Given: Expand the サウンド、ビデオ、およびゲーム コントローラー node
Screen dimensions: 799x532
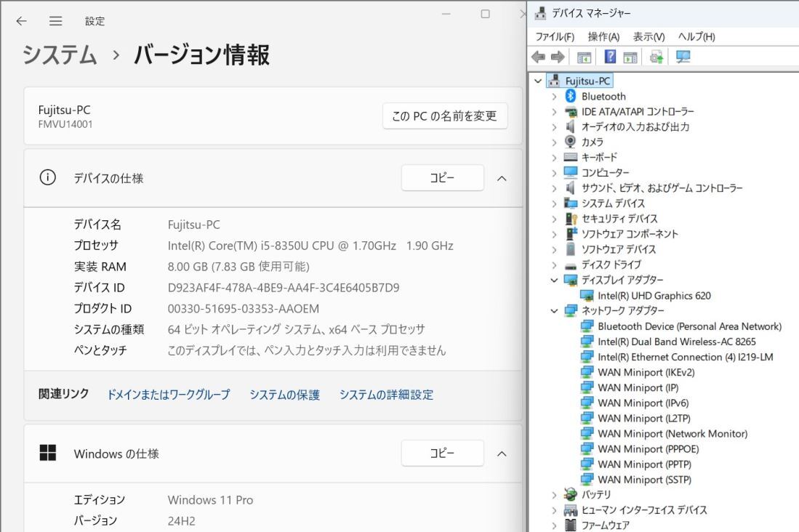Looking at the screenshot, I should coord(555,188).
